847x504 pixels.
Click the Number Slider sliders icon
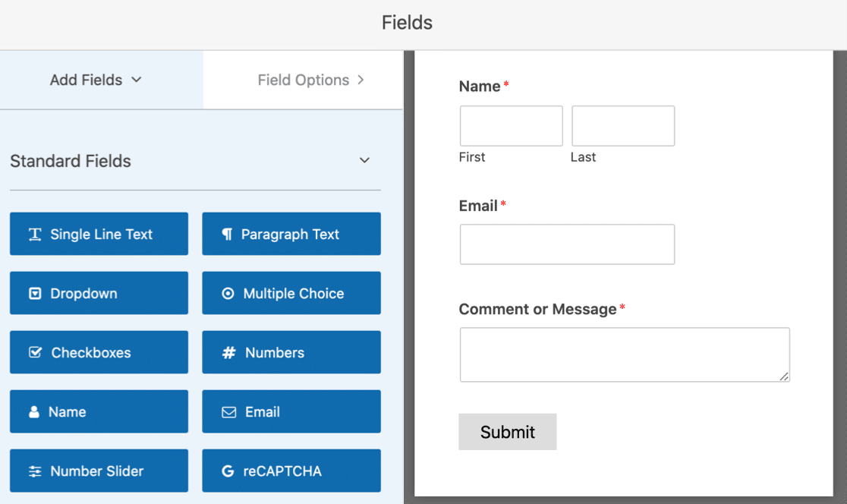tap(35, 471)
